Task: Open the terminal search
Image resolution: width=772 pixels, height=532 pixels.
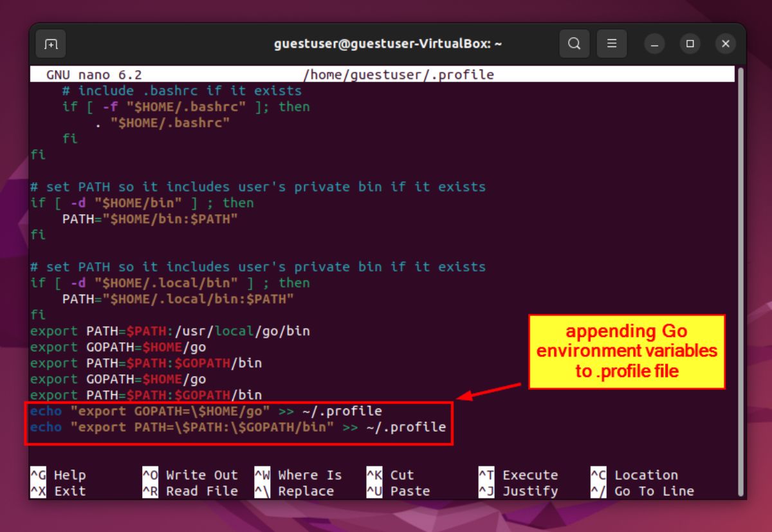Action: pos(574,44)
